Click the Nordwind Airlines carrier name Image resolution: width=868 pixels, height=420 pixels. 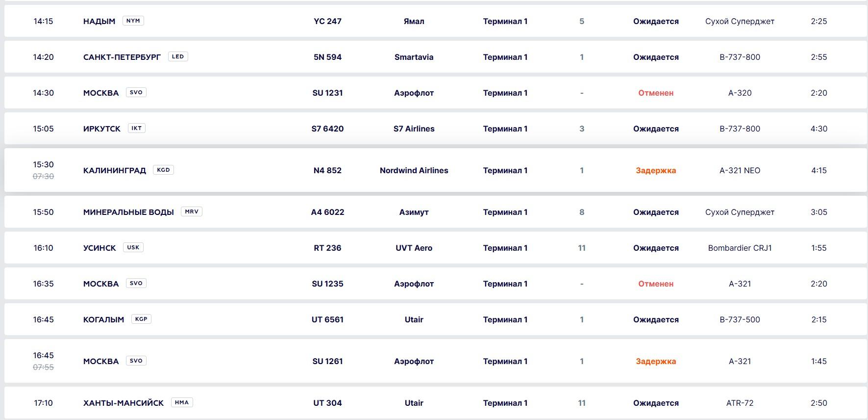click(x=414, y=170)
